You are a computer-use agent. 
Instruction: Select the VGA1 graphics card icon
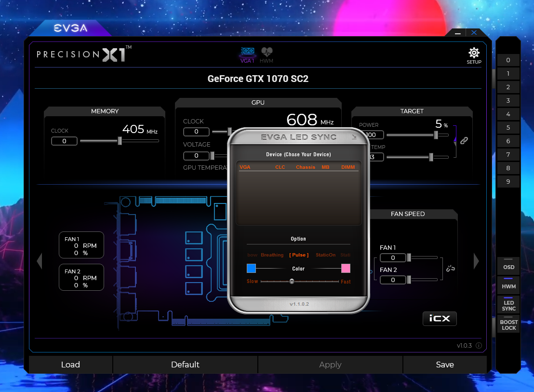pos(248,55)
